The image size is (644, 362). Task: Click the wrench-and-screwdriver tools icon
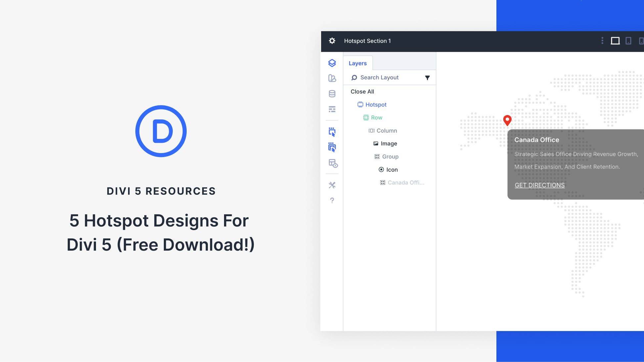(332, 185)
